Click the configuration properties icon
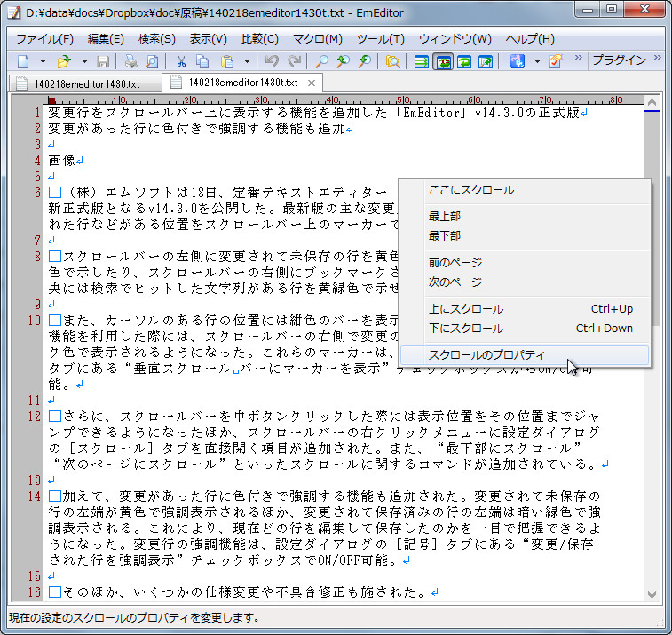 pyautogui.click(x=556, y=62)
